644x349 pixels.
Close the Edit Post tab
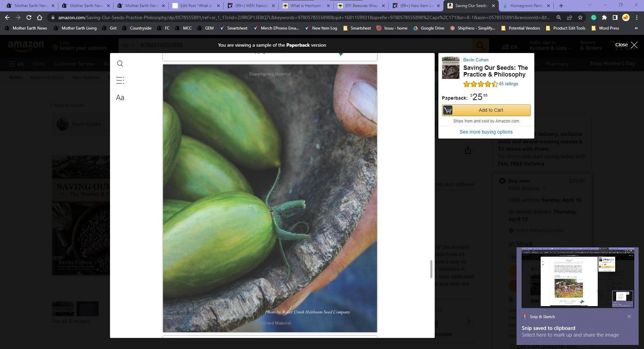click(x=218, y=6)
